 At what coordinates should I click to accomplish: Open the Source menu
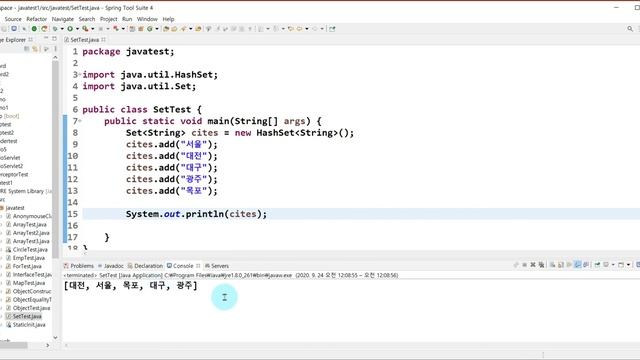13,19
